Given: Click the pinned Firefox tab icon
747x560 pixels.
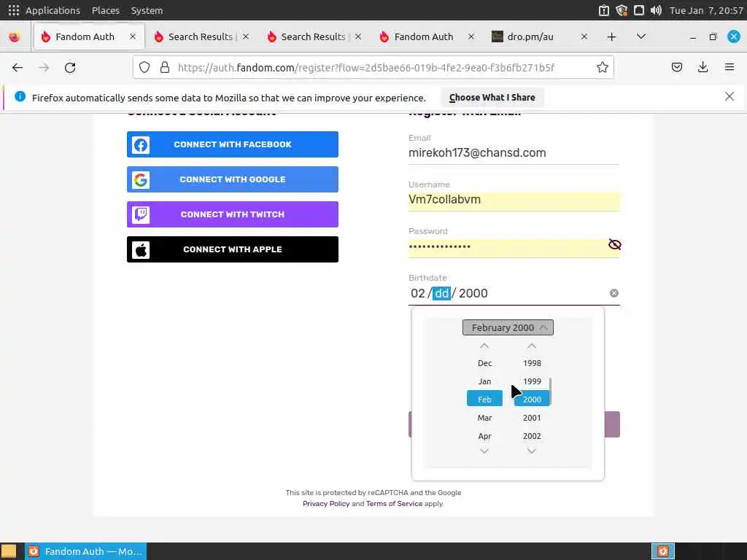Looking at the screenshot, I should (x=15, y=36).
